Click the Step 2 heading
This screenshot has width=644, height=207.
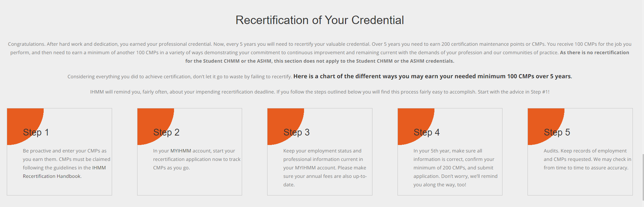166,132
